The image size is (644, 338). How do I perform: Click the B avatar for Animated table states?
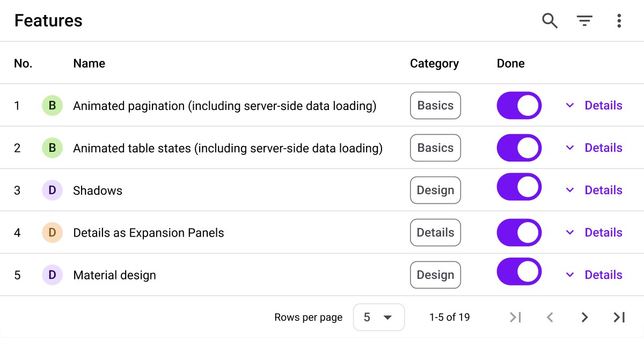(53, 148)
